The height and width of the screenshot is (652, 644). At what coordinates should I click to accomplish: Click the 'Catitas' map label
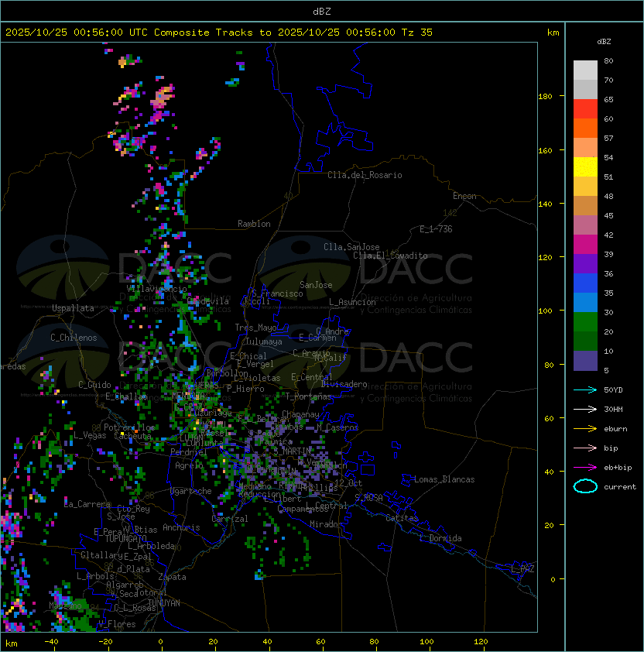402,518
